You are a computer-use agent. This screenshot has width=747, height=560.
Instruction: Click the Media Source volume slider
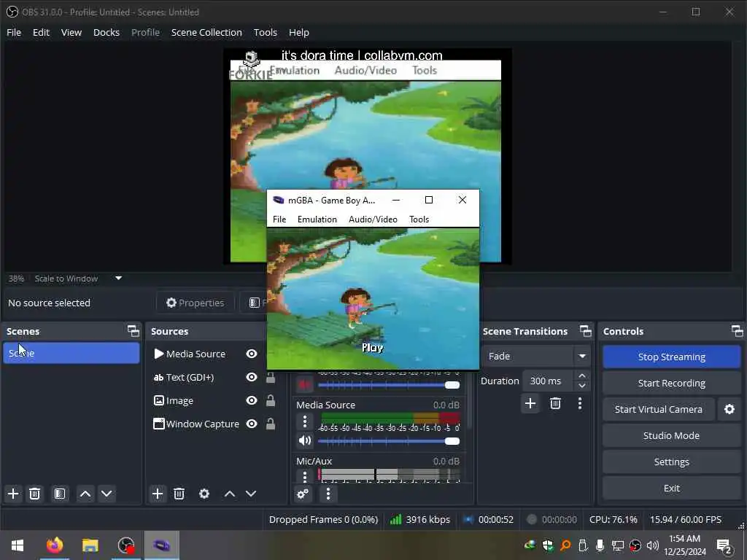coord(389,441)
